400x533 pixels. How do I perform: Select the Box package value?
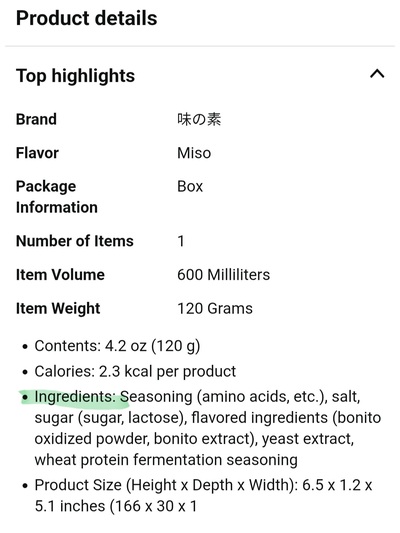pos(190,187)
